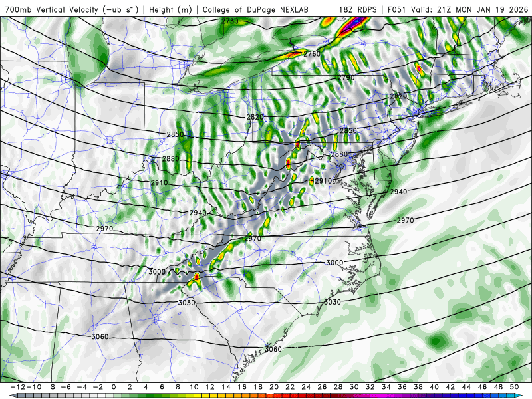Click the 2760 height contour label
The image size is (532, 399).
point(312,54)
